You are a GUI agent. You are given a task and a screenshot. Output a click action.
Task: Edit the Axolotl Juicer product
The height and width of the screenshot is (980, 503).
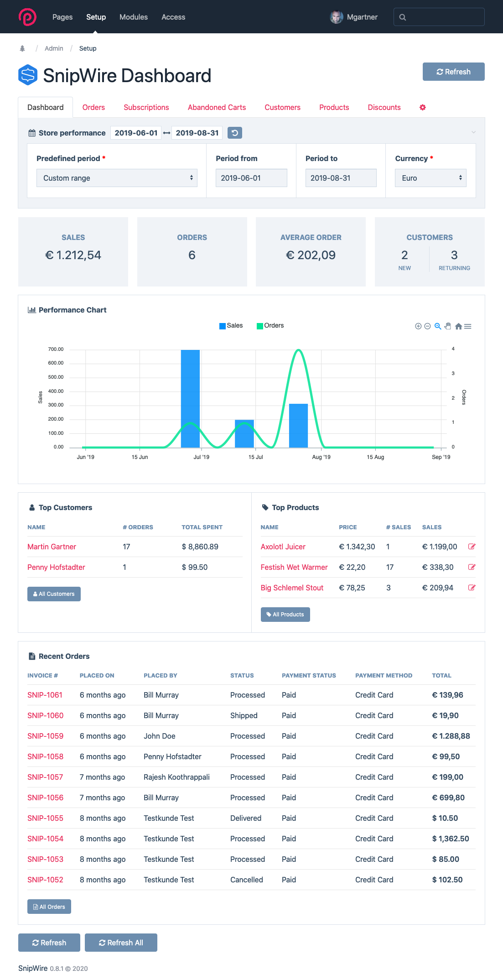[472, 547]
